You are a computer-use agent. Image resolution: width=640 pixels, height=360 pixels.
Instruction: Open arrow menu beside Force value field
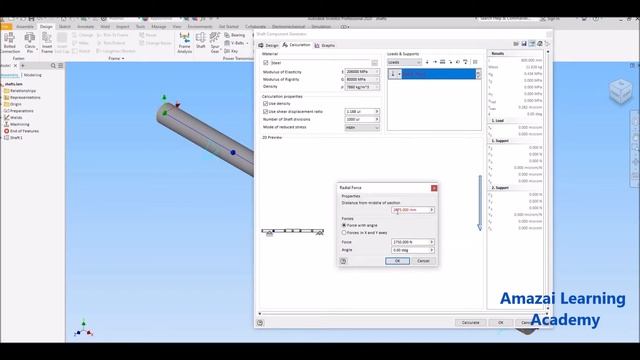pos(431,242)
